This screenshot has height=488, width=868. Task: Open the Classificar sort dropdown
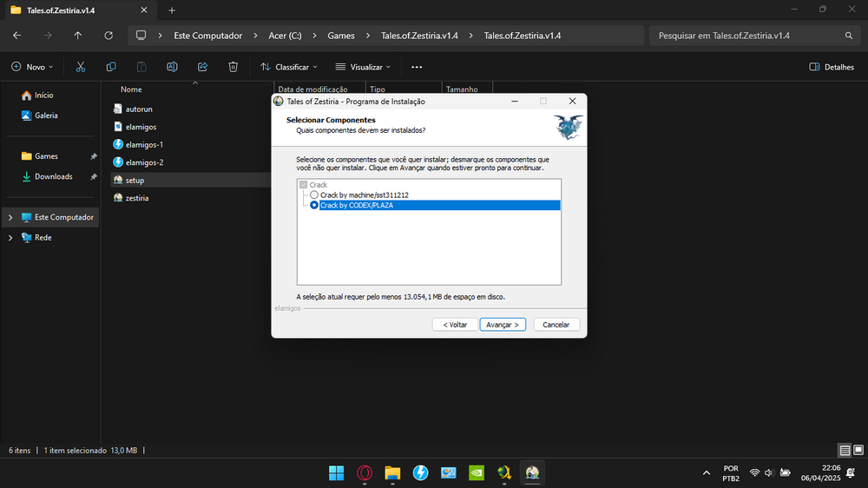pyautogui.click(x=290, y=67)
